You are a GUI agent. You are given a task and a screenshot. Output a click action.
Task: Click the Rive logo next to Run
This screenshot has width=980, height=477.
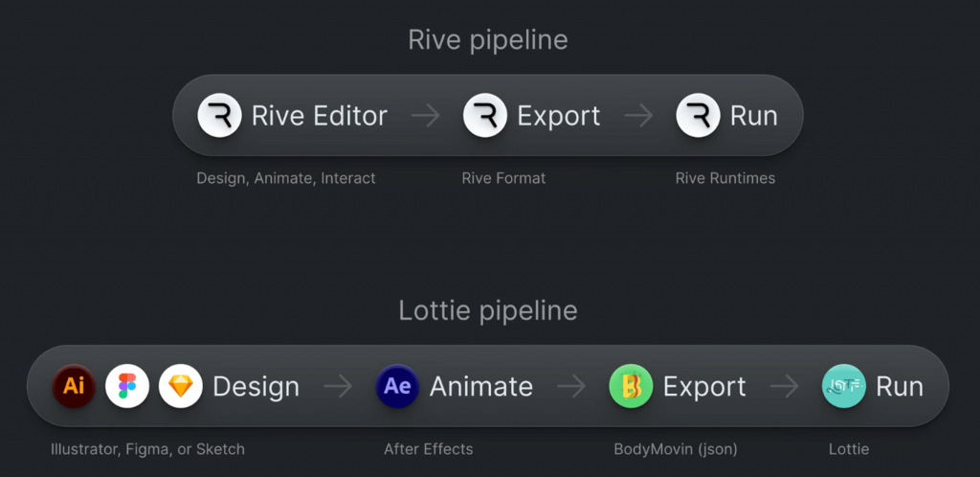[x=698, y=116]
